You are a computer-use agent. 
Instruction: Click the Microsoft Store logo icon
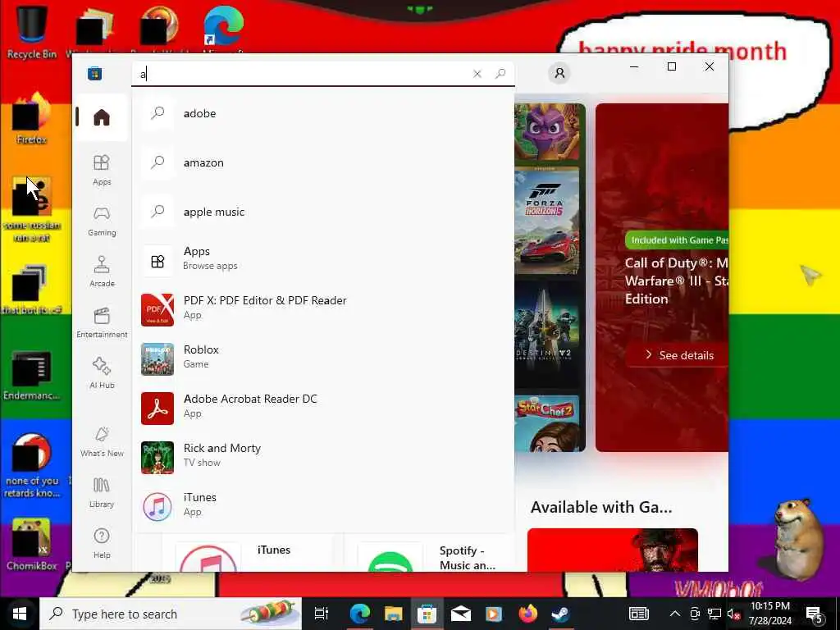pyautogui.click(x=95, y=73)
